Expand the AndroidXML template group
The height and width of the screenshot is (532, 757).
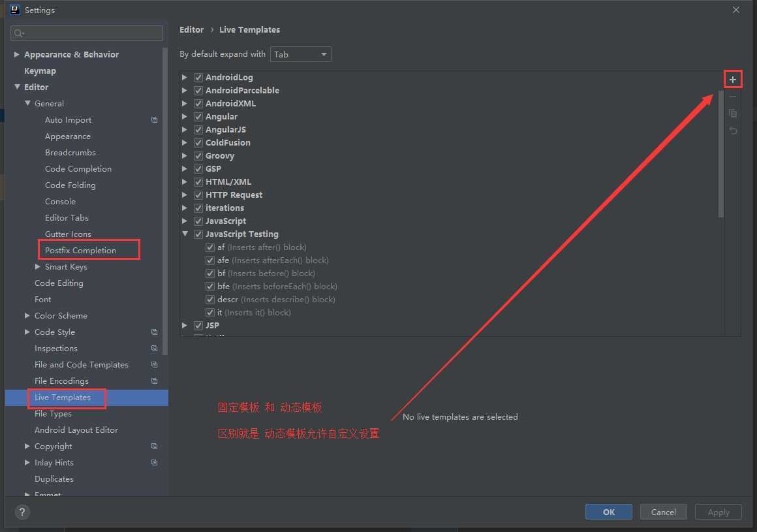coord(185,103)
